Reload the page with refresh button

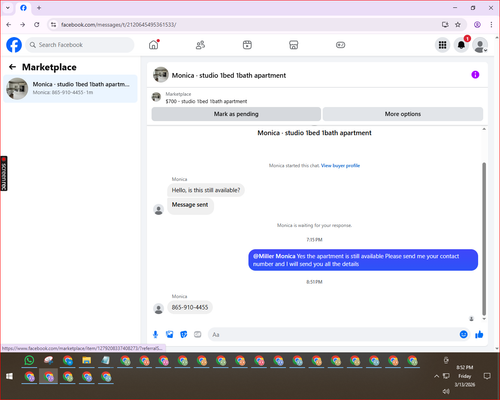tap(37, 24)
